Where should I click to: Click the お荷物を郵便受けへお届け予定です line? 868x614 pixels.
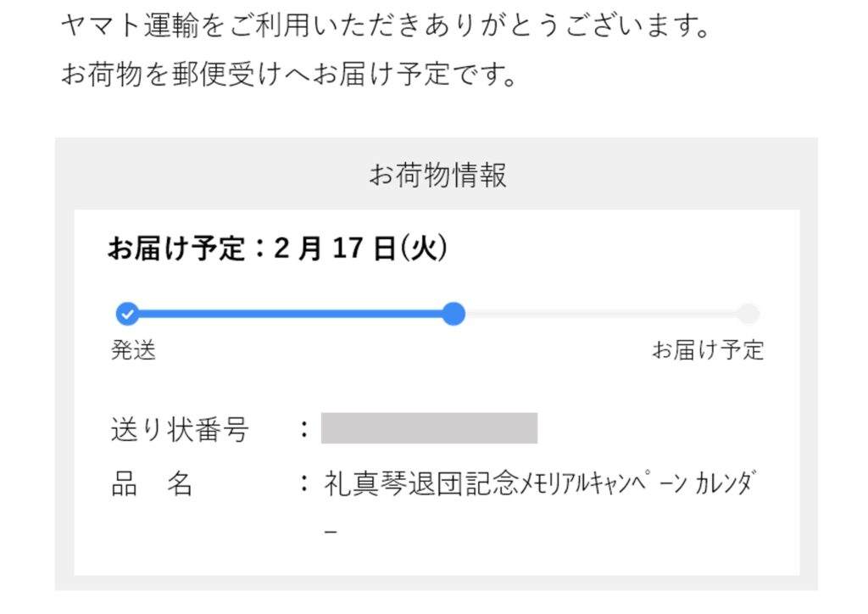coord(289,75)
